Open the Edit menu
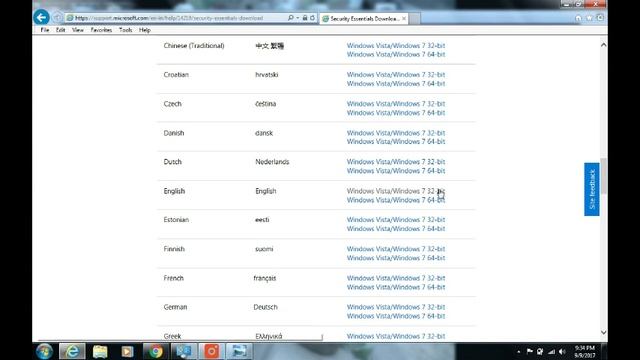The height and width of the screenshot is (360, 640). [x=60, y=30]
